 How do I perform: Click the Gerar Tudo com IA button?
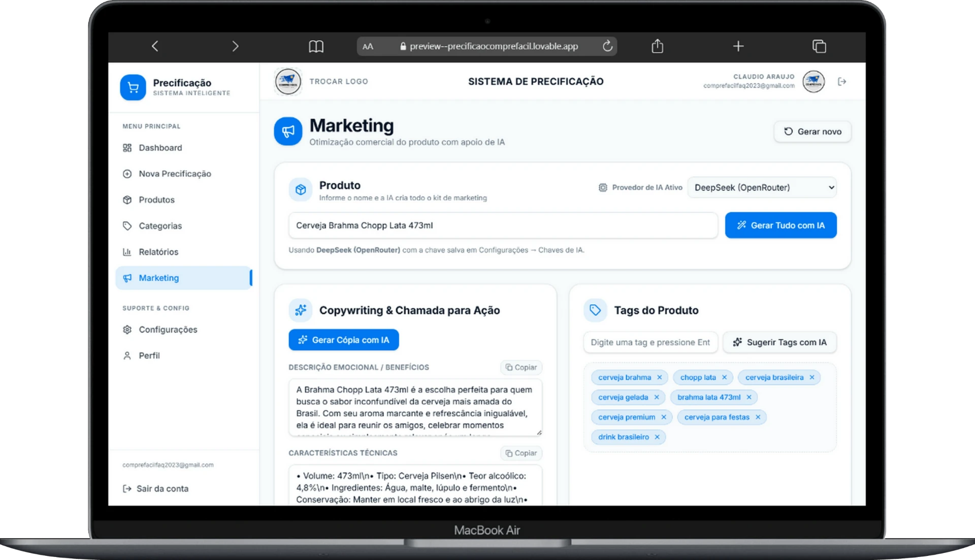click(781, 225)
